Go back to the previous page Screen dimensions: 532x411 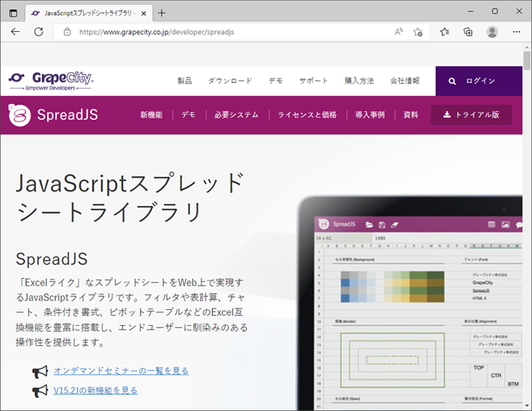point(15,32)
